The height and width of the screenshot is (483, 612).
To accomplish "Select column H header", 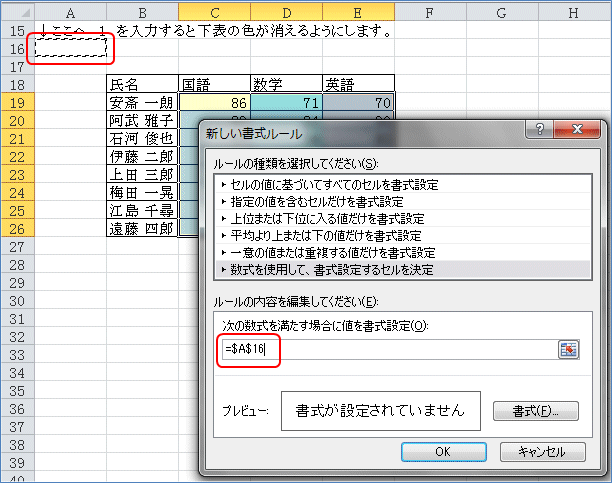I will 574,12.
